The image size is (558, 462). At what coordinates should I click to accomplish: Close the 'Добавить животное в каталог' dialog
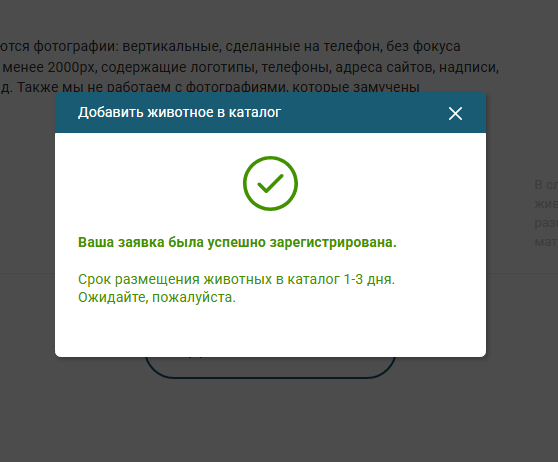(x=455, y=114)
